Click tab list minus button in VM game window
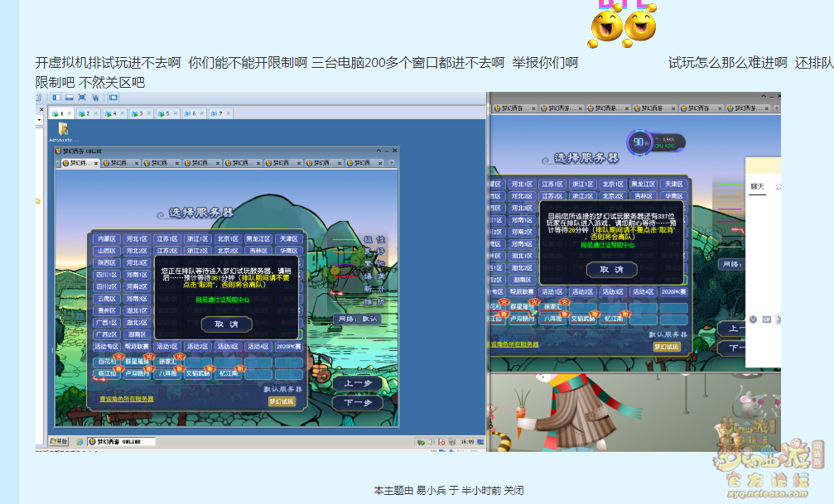The width and height of the screenshot is (834, 504). tap(57, 163)
